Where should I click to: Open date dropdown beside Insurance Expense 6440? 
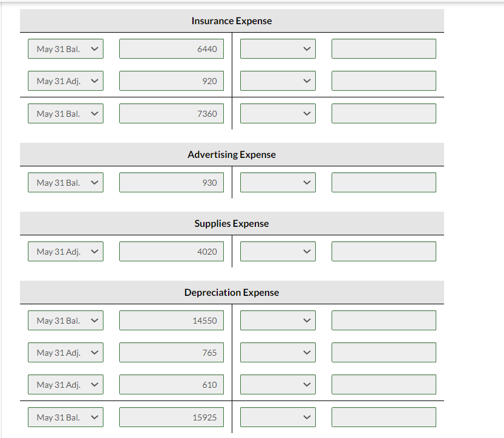[65, 49]
